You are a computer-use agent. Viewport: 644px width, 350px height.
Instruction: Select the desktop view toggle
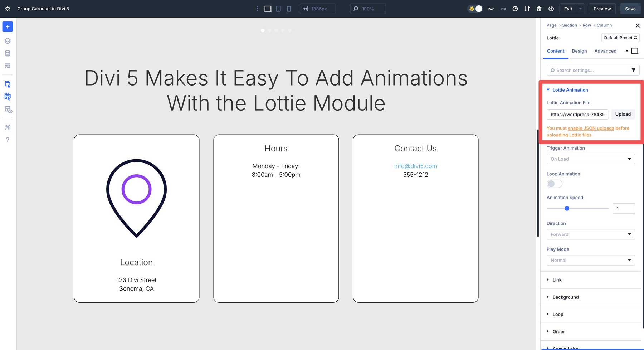268,8
